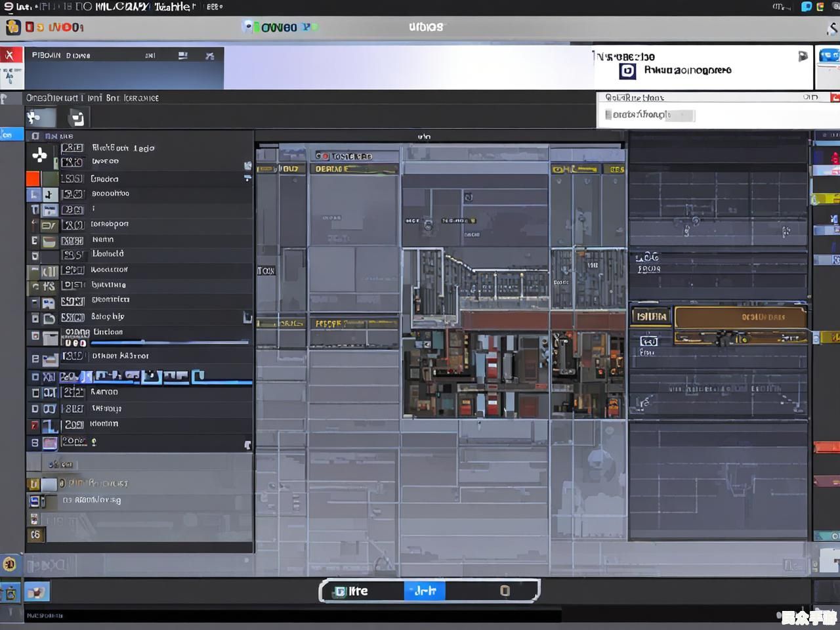Click the blue thumbnail icon in the bottom bar
Viewport: 840px width, 630px height.
click(x=37, y=592)
